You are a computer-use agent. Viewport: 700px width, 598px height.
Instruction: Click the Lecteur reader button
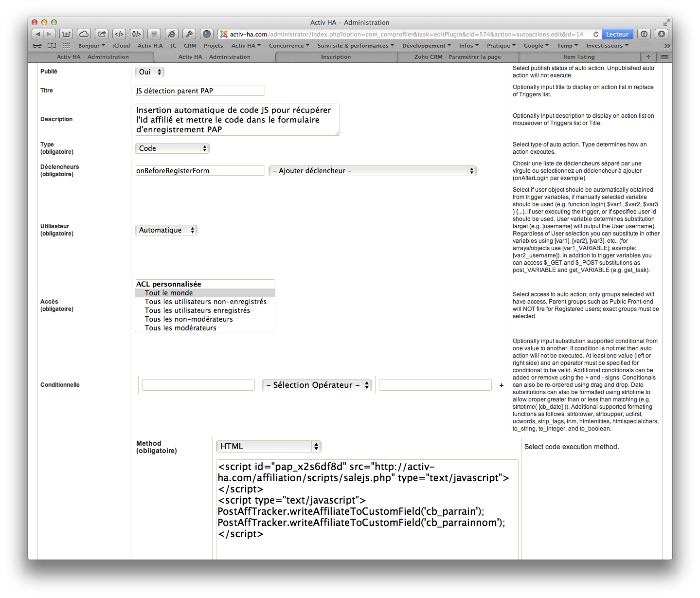(x=617, y=34)
